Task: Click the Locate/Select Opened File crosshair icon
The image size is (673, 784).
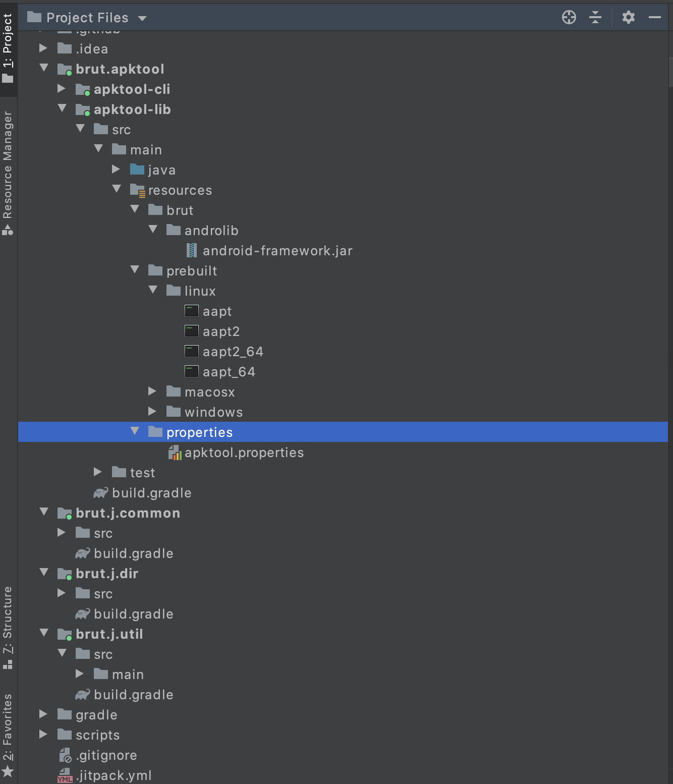Action: pos(569,17)
